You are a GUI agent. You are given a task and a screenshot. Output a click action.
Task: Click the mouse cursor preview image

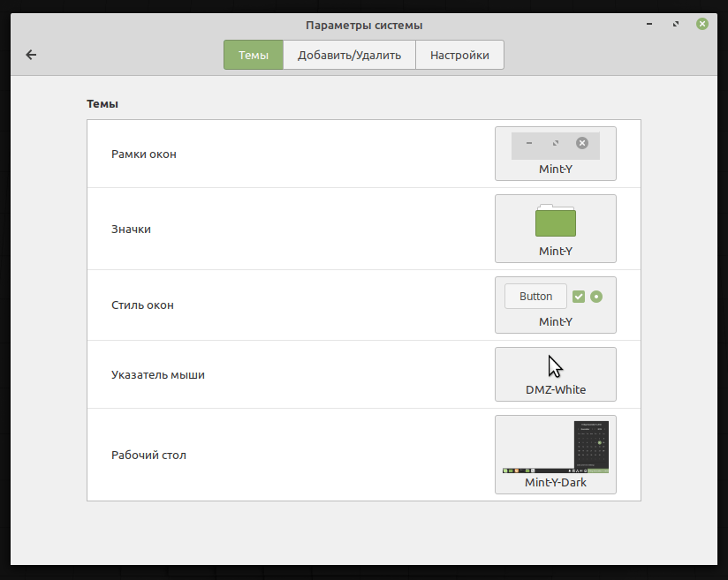556,366
